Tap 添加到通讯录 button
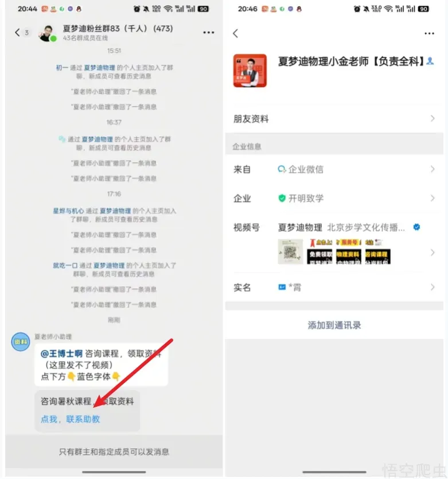 click(334, 325)
